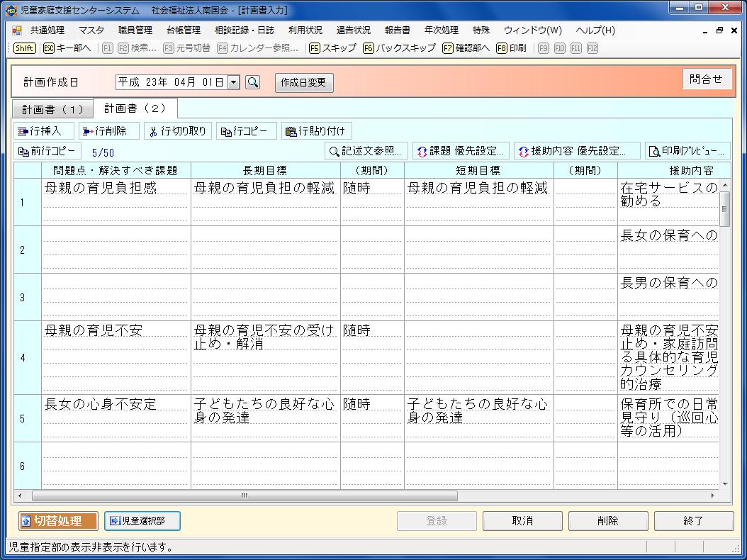Click the magnifier icon beside the date field

[252, 82]
